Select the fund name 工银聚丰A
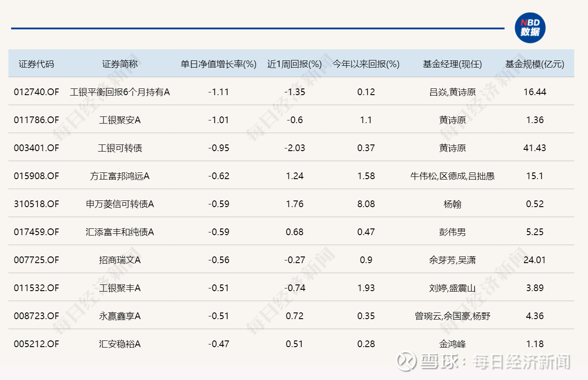588x380 pixels. pos(120,288)
